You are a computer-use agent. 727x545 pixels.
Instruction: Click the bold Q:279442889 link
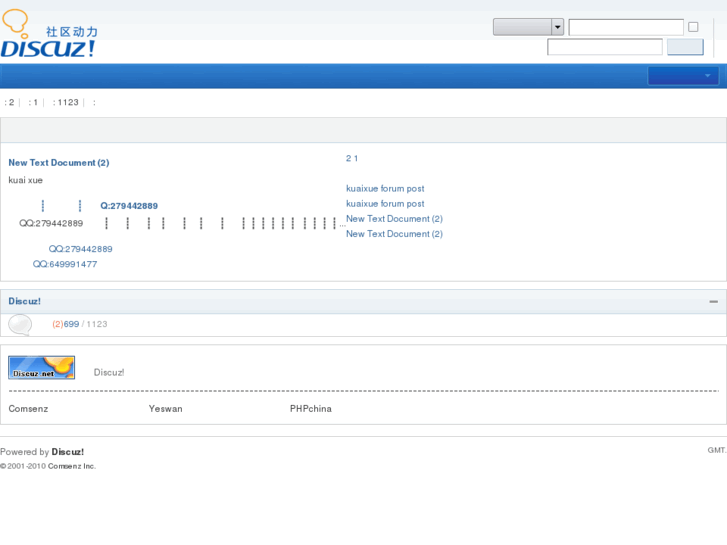pos(129,206)
